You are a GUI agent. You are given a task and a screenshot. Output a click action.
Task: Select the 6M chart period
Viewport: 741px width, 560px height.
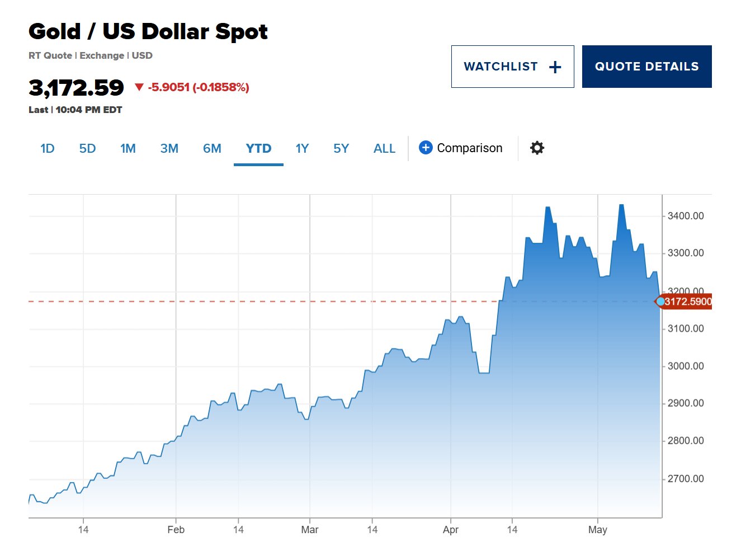pyautogui.click(x=212, y=149)
